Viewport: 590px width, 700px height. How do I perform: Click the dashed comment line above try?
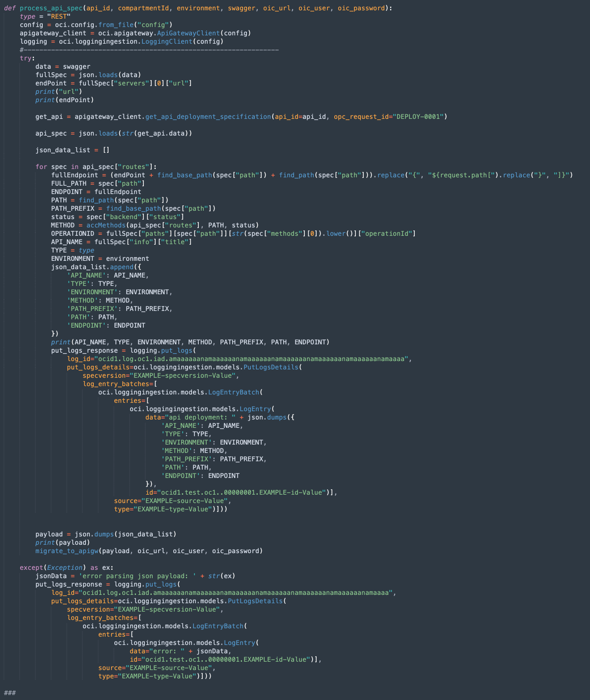149,50
